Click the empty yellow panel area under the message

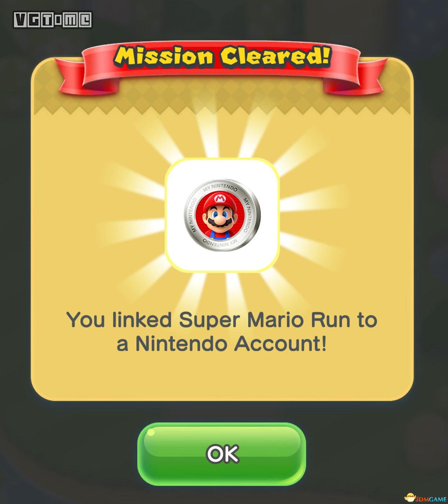pyautogui.click(x=222, y=377)
